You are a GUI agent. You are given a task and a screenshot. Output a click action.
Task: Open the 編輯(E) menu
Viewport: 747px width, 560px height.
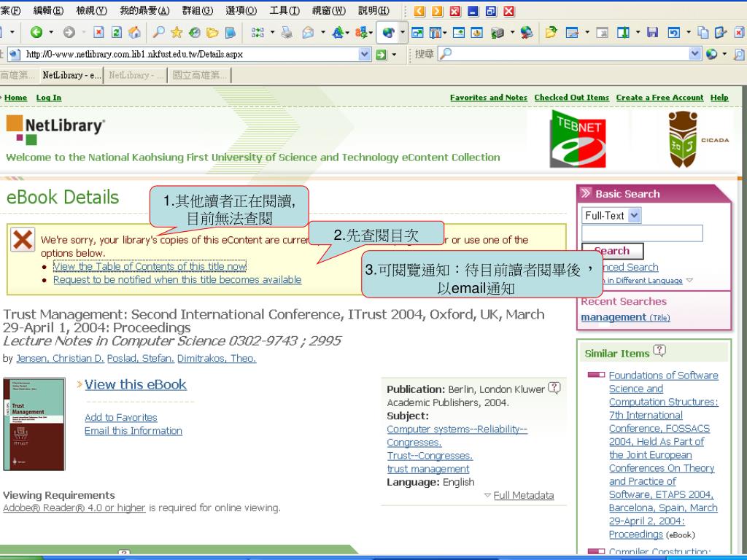48,10
